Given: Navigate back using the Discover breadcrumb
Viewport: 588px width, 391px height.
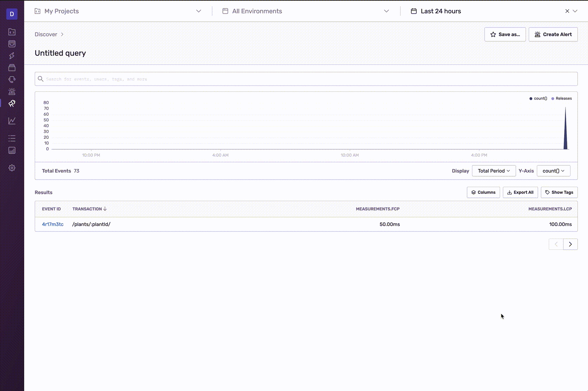Looking at the screenshot, I should pos(46,34).
